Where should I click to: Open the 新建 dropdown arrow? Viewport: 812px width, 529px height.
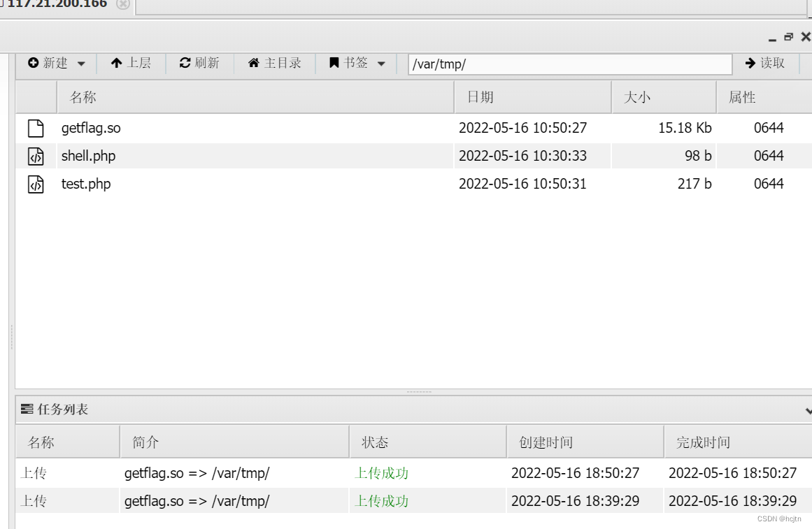pyautogui.click(x=81, y=64)
